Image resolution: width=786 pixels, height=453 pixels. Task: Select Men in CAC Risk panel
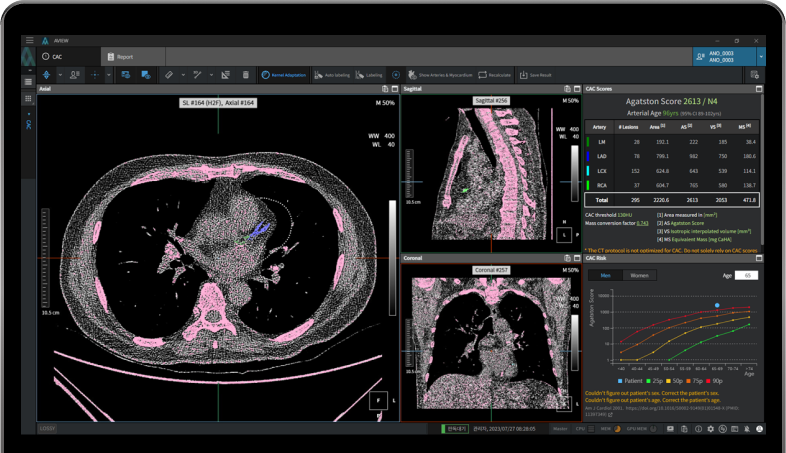(x=605, y=275)
